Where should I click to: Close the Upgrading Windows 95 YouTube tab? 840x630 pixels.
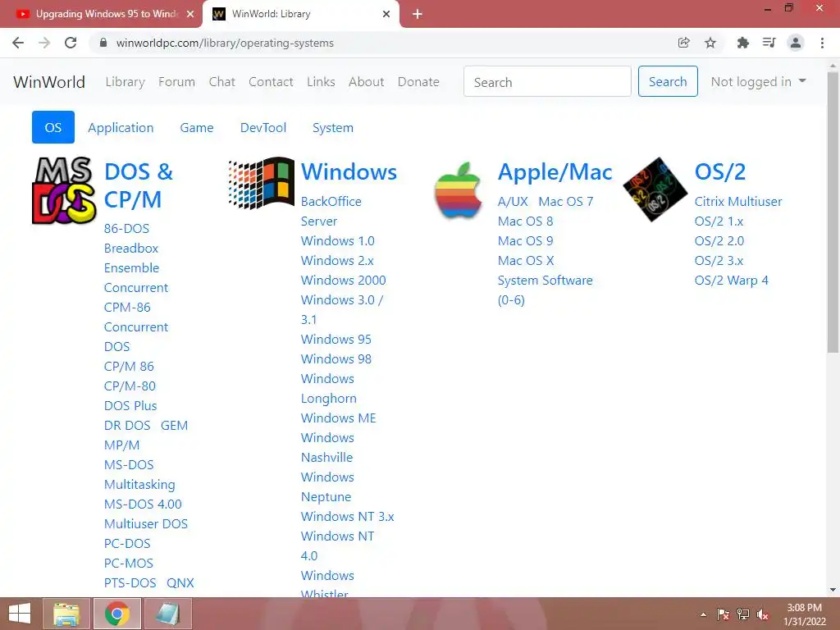[x=190, y=14]
